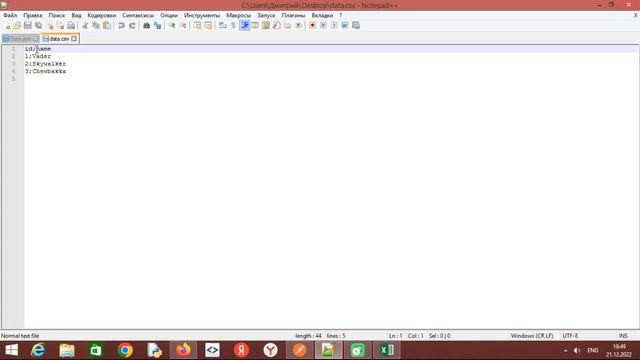Viewport: 640px width, 360px height.
Task: Click the Open file toolbar icon
Action: click(17, 26)
